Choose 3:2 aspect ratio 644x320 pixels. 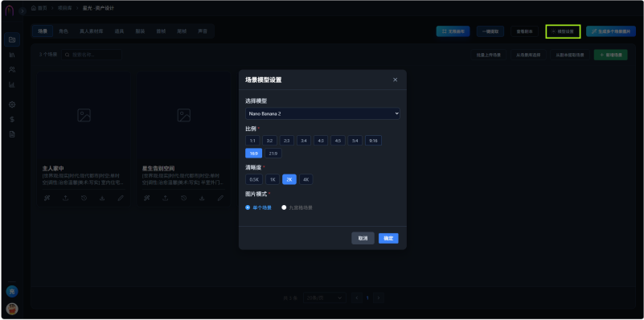coord(269,141)
